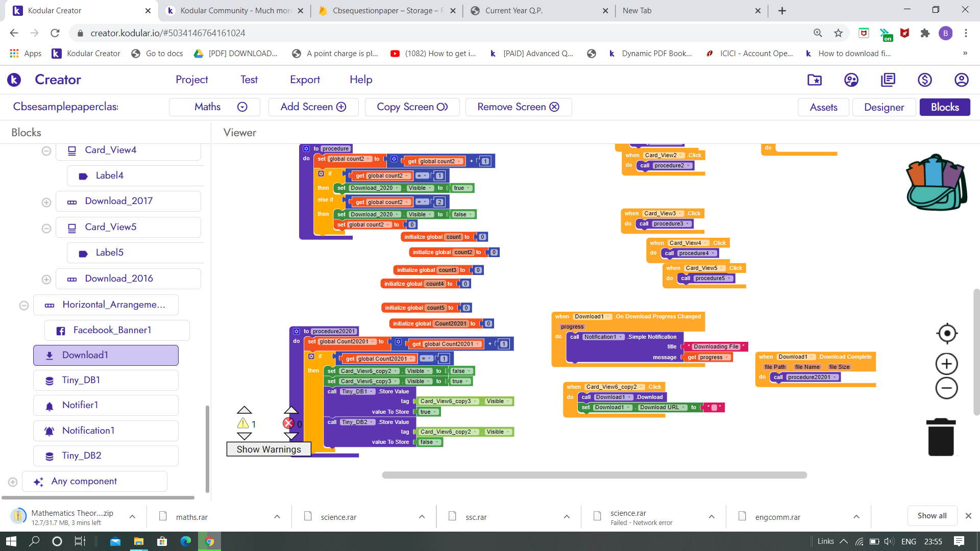Screen dimensions: 980x551
Task: Open the Maths screen selector dropdown
Action: click(x=214, y=107)
